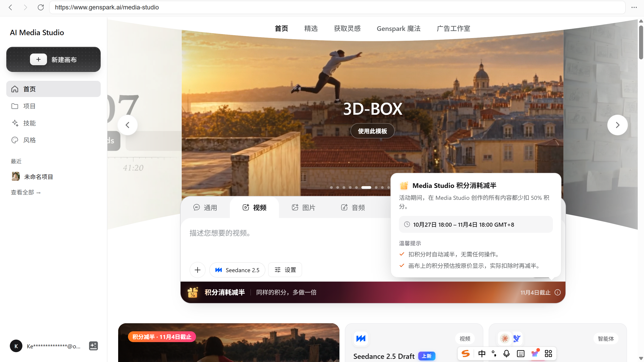The width and height of the screenshot is (644, 362).
Task: Open 精选 in top navigation
Action: point(311,28)
